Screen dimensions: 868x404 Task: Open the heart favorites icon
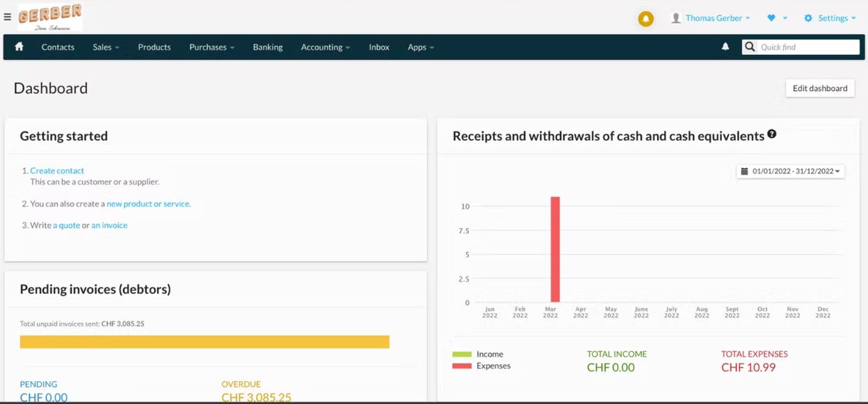(773, 18)
